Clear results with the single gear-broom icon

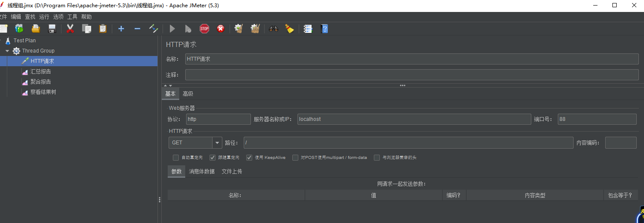click(x=239, y=29)
